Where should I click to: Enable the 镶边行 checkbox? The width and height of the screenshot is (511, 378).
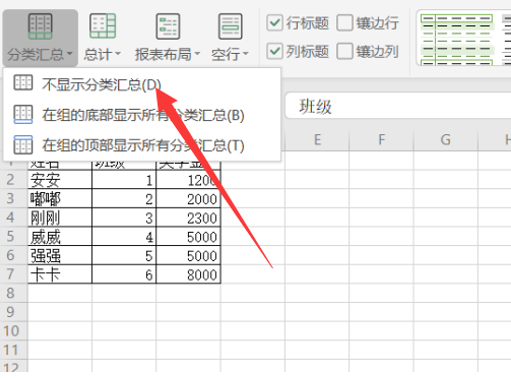tap(345, 23)
